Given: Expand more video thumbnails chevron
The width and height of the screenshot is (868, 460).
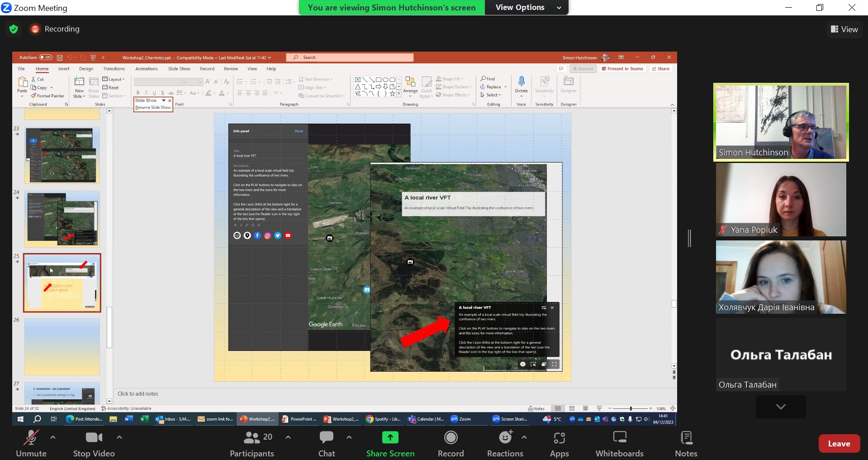Looking at the screenshot, I should tap(781, 407).
